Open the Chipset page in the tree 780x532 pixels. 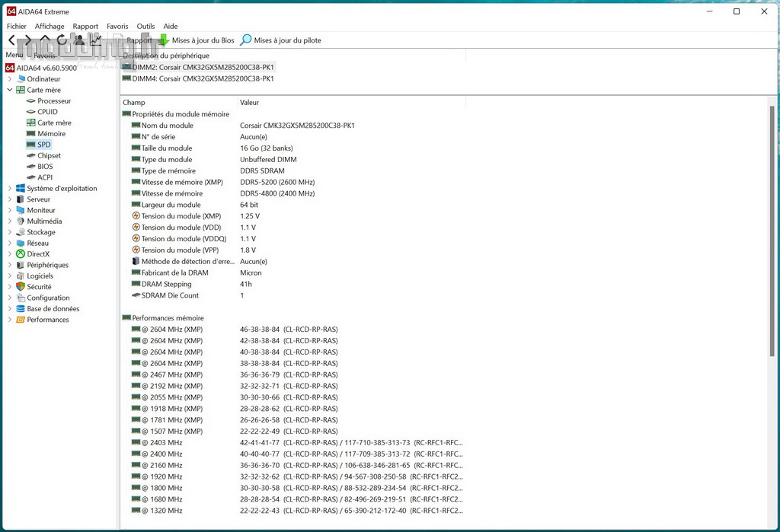[x=43, y=155]
